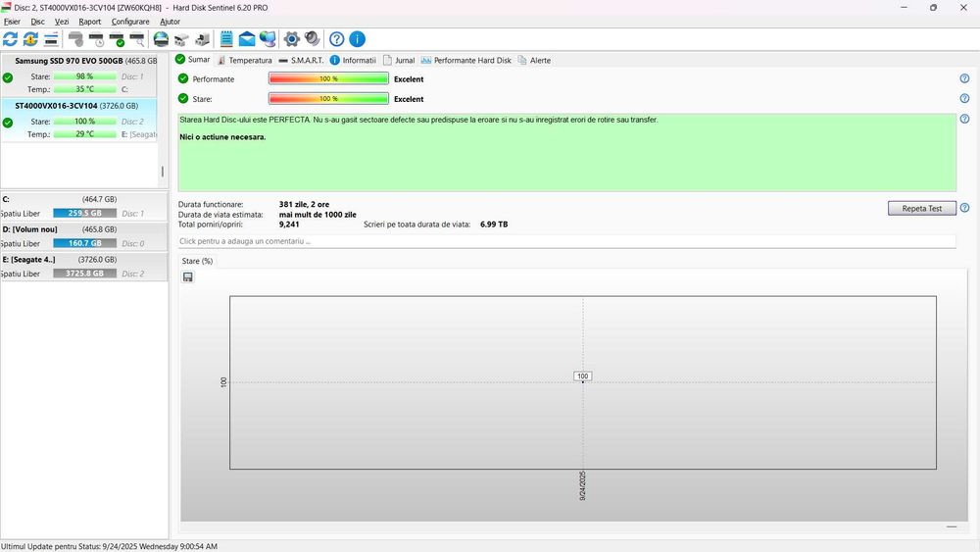Click the disk with printer toolbar icon
The height and width of the screenshot is (552, 980).
click(x=202, y=39)
